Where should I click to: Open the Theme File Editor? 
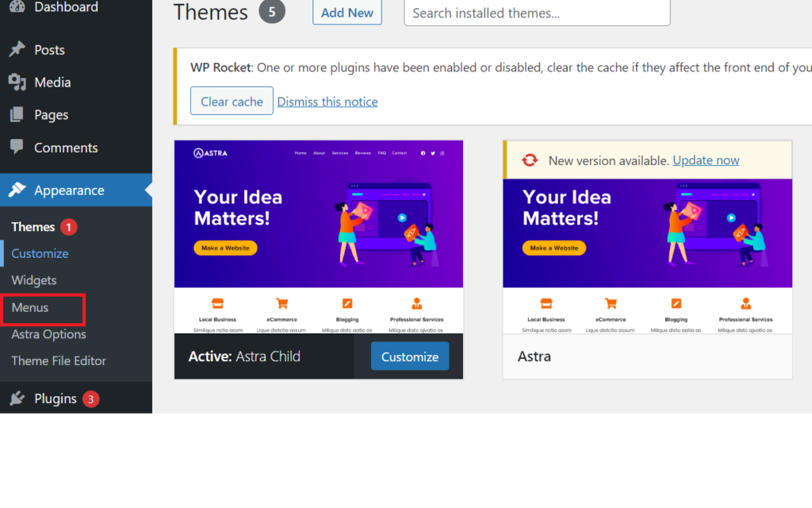tap(59, 360)
